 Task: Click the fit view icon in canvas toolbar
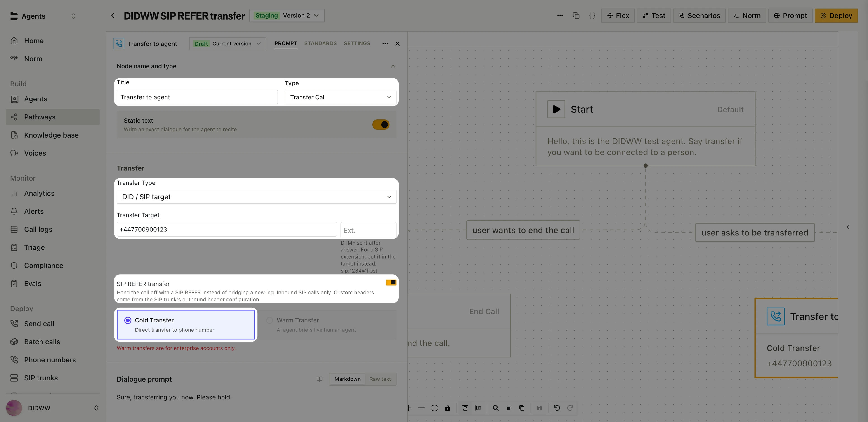[434, 408]
